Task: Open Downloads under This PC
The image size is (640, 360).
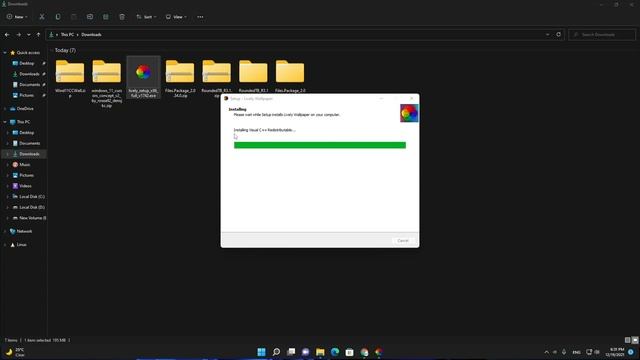Action: coord(29,154)
